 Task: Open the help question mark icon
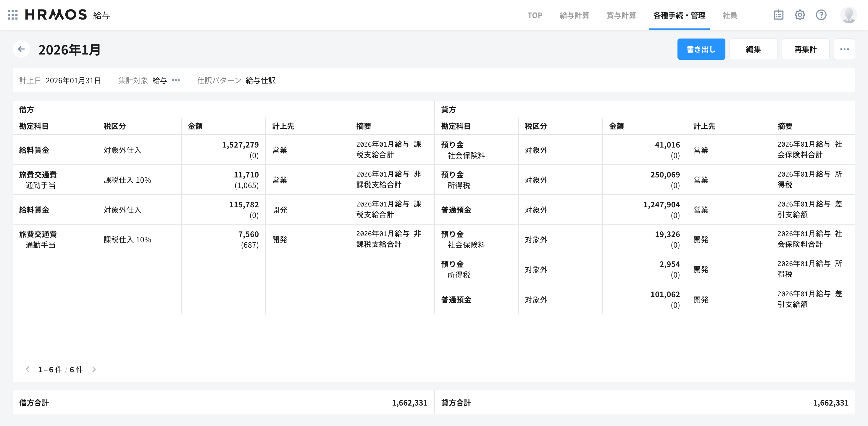coord(821,15)
